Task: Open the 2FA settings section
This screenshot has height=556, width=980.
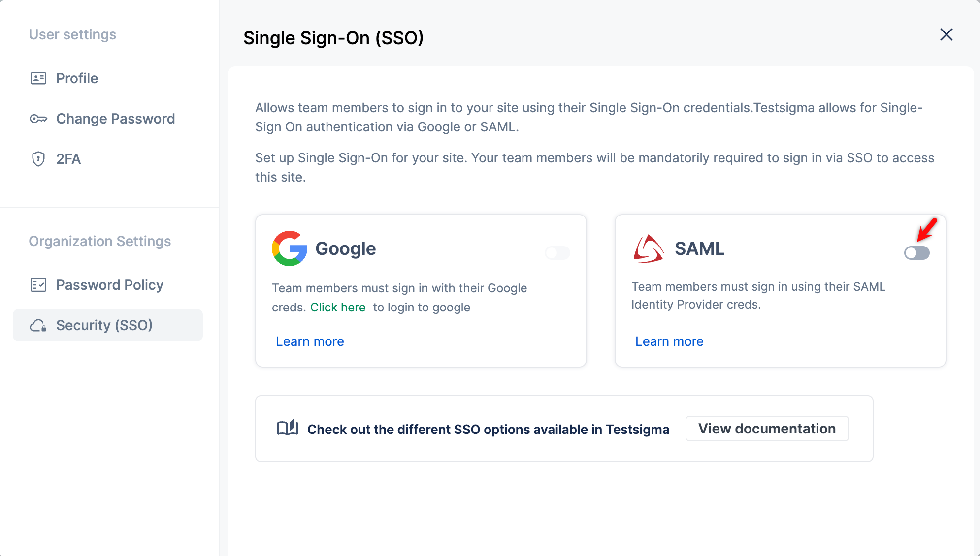Action: point(68,159)
